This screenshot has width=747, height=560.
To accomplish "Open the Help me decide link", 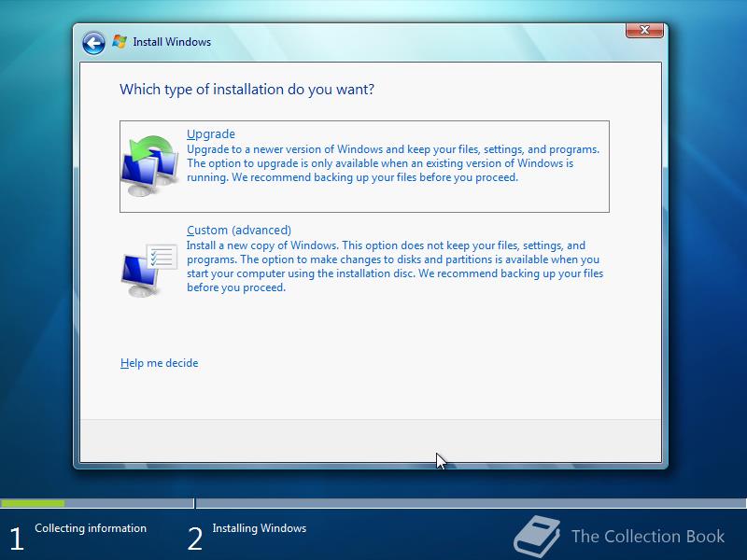I will click(159, 363).
